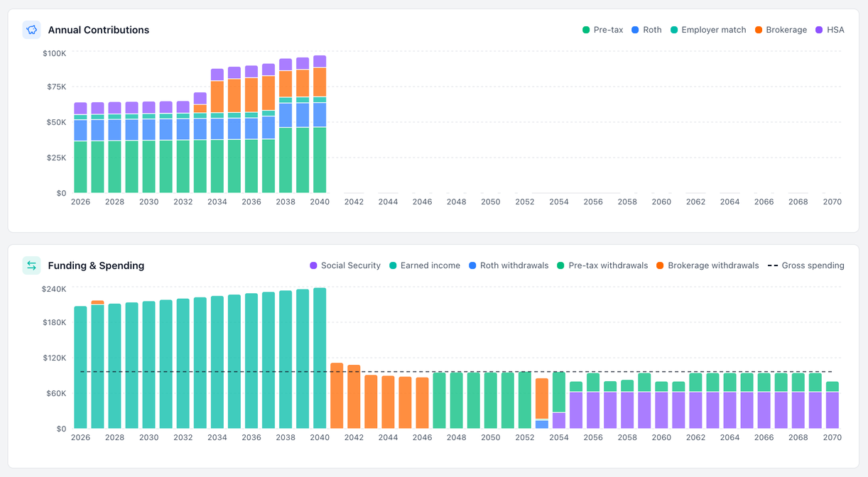Click the 2048 label on Funding & Spending axis

(x=456, y=437)
